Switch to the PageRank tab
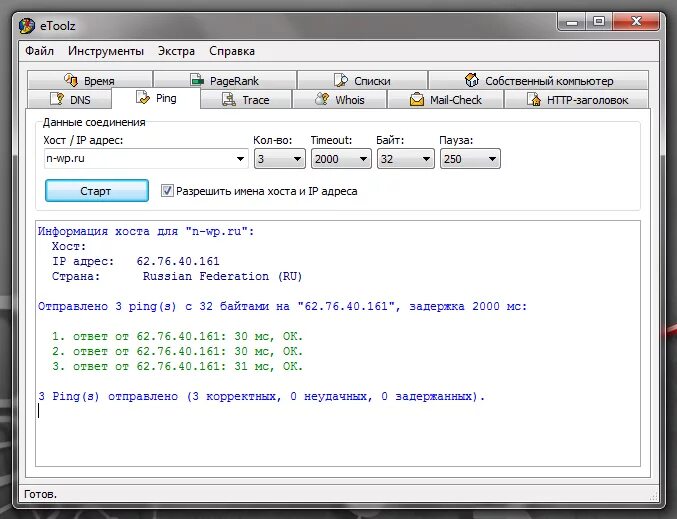The image size is (677, 519). [x=225, y=80]
